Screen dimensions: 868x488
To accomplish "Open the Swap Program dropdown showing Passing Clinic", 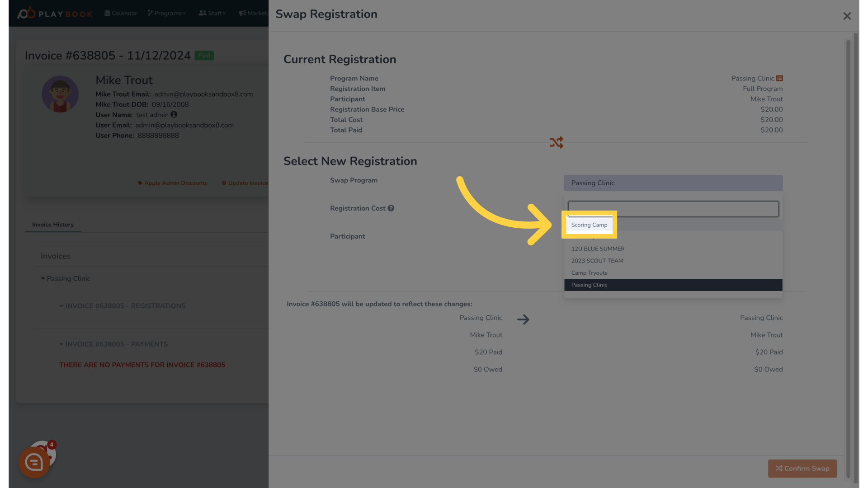I will [673, 183].
